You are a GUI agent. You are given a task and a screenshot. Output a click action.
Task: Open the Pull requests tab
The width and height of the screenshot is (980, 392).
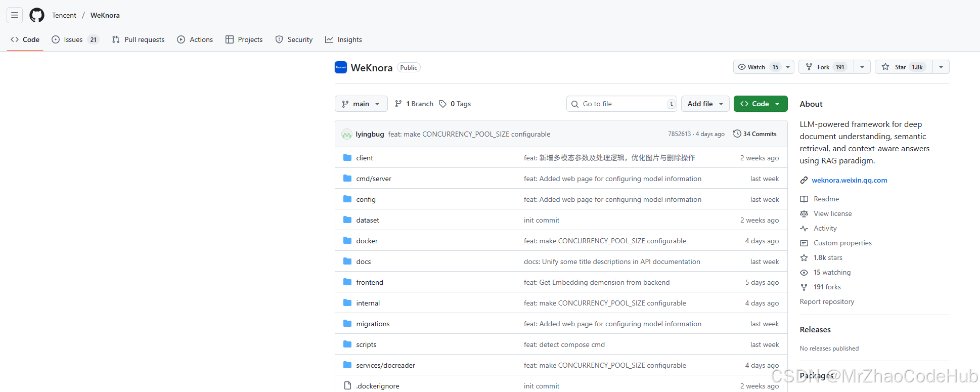click(138, 39)
